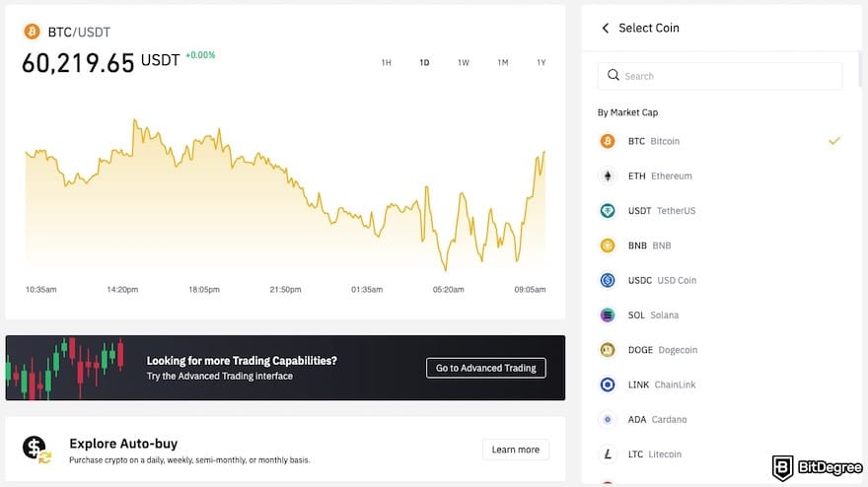The width and height of the screenshot is (868, 487).
Task: Click the By Market Cap label
Action: [x=627, y=112]
